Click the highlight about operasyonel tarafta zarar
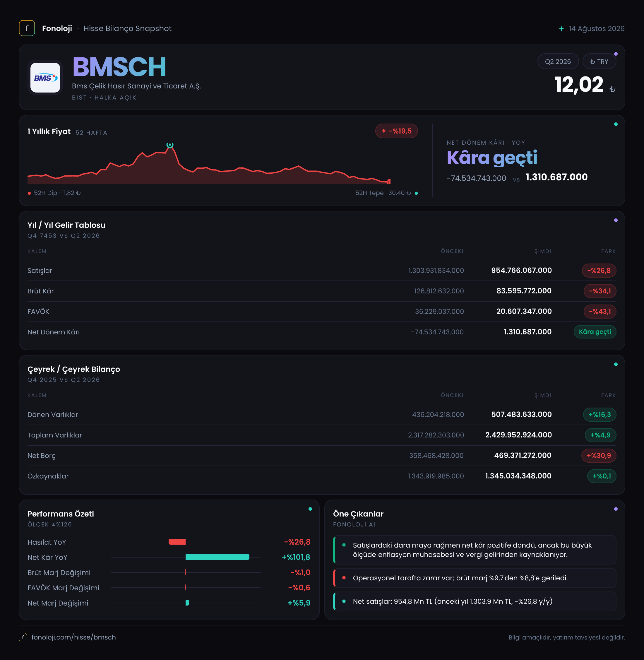Viewport: 644px width, 660px height. coord(475,578)
